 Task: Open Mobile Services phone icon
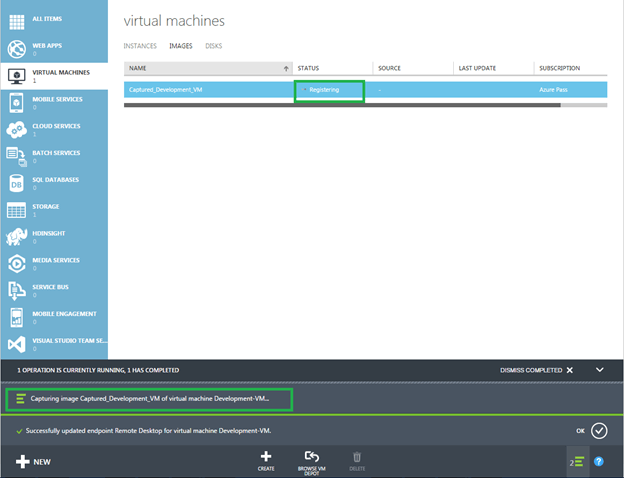pos(17,103)
